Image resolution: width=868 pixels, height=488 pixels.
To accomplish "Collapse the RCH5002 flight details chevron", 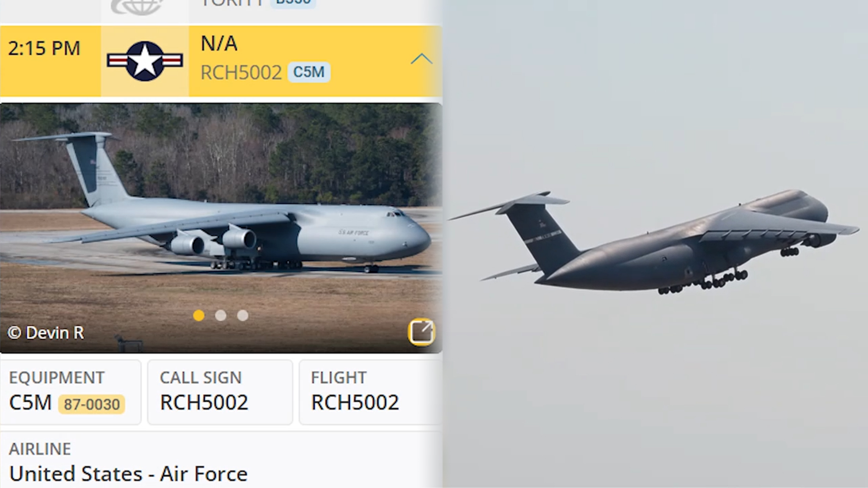I will [x=421, y=59].
